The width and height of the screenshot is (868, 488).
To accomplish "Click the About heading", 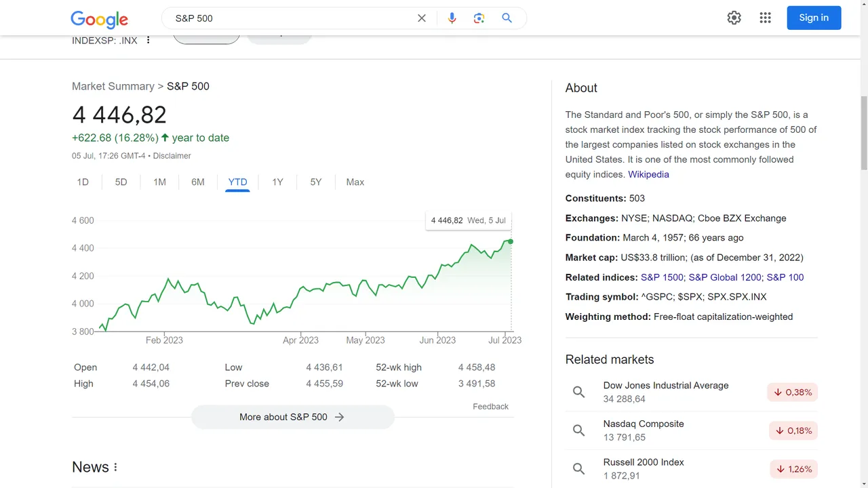I will 581,88.
